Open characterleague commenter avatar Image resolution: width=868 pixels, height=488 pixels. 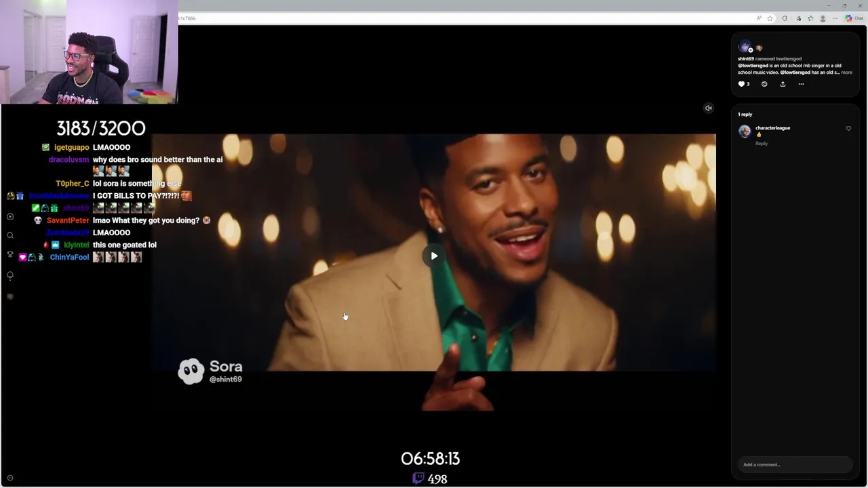[745, 131]
